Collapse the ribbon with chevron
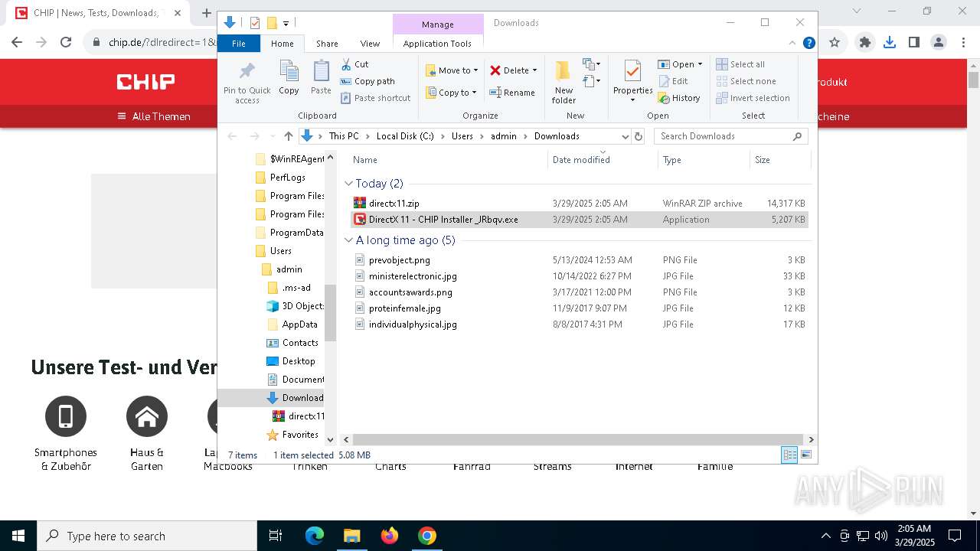 tap(793, 44)
